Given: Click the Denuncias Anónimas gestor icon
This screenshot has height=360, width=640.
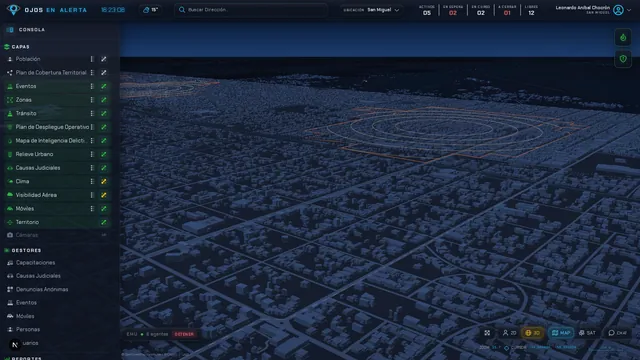Looking at the screenshot, I should [x=10, y=289].
